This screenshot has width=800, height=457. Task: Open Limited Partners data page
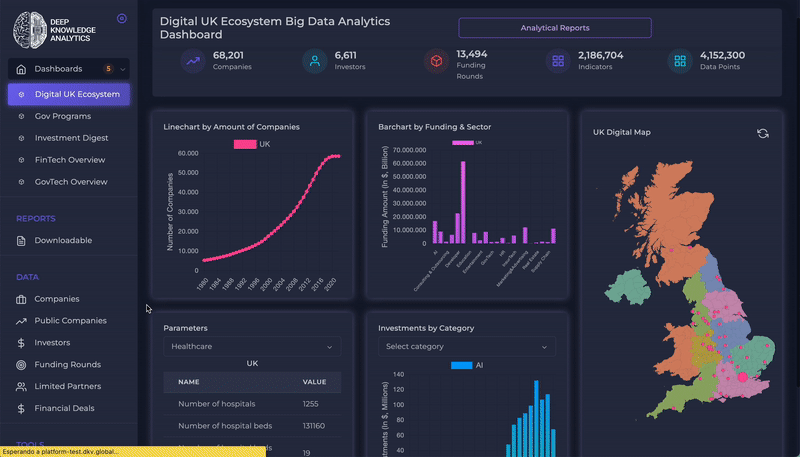[68, 386]
